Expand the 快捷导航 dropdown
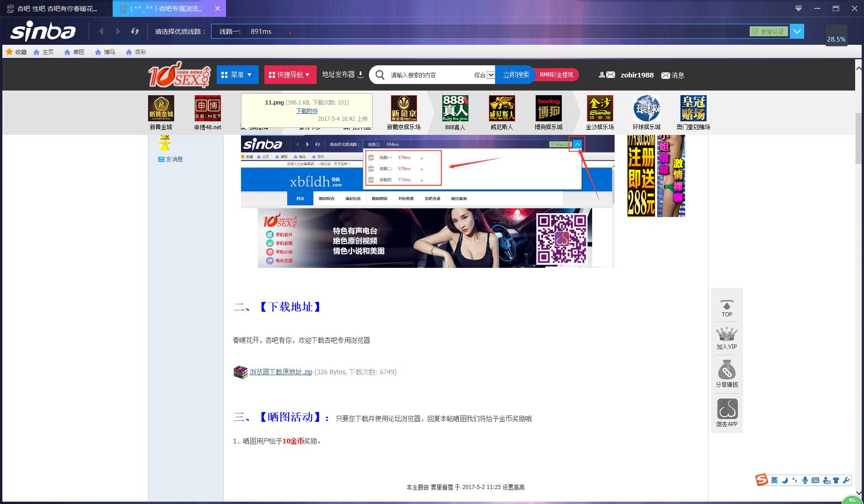Image resolution: width=864 pixels, height=504 pixels. pyautogui.click(x=290, y=75)
